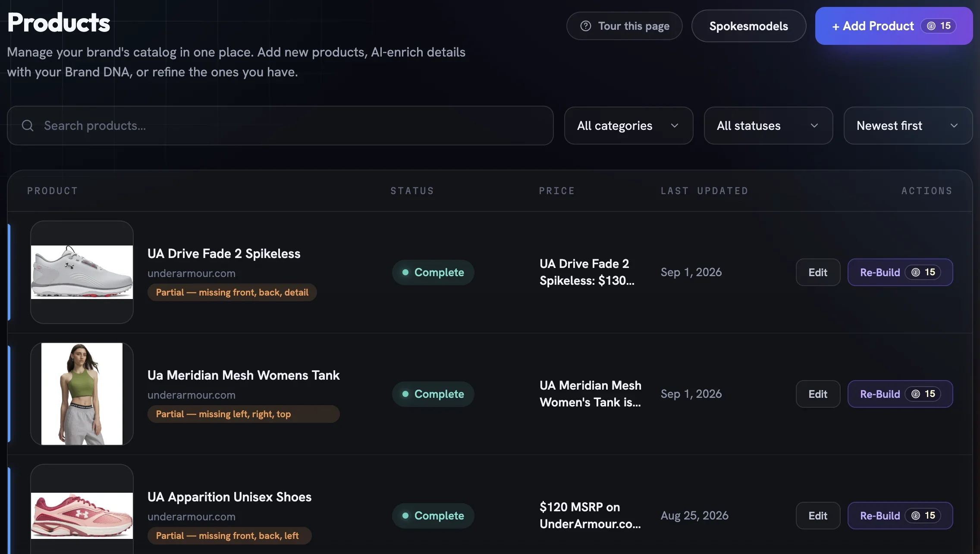This screenshot has height=554, width=980.
Task: Click the ACTIONS column header
Action: click(x=927, y=191)
